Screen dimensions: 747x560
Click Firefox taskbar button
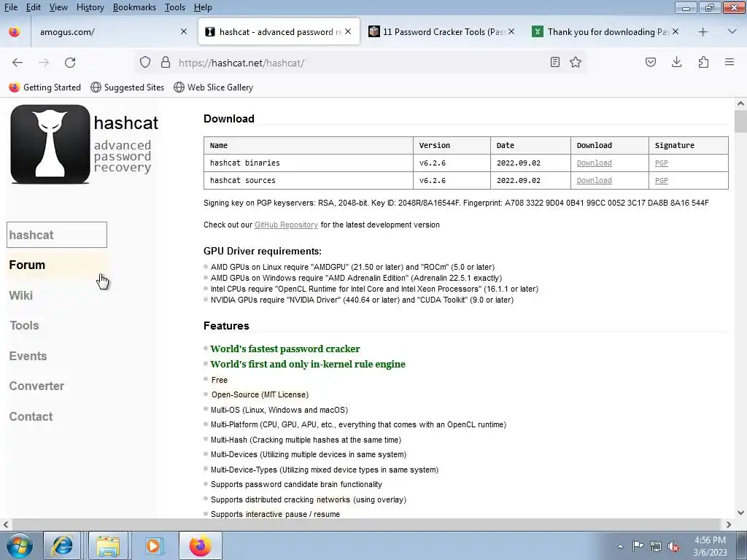pos(201,545)
